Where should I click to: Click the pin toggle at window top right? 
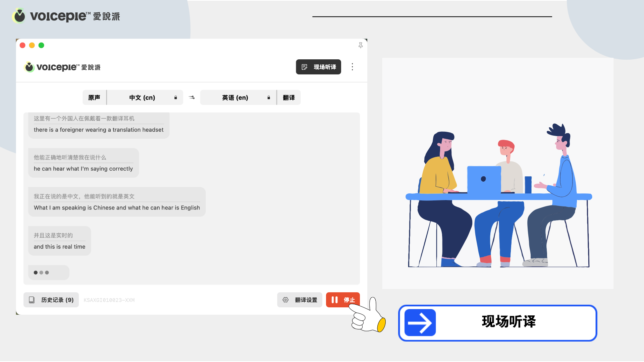361,45
